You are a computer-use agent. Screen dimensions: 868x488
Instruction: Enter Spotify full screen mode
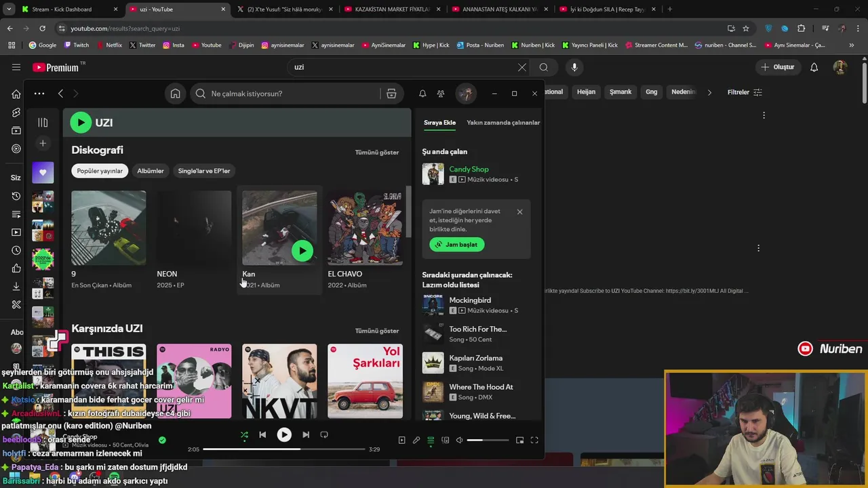(534, 441)
